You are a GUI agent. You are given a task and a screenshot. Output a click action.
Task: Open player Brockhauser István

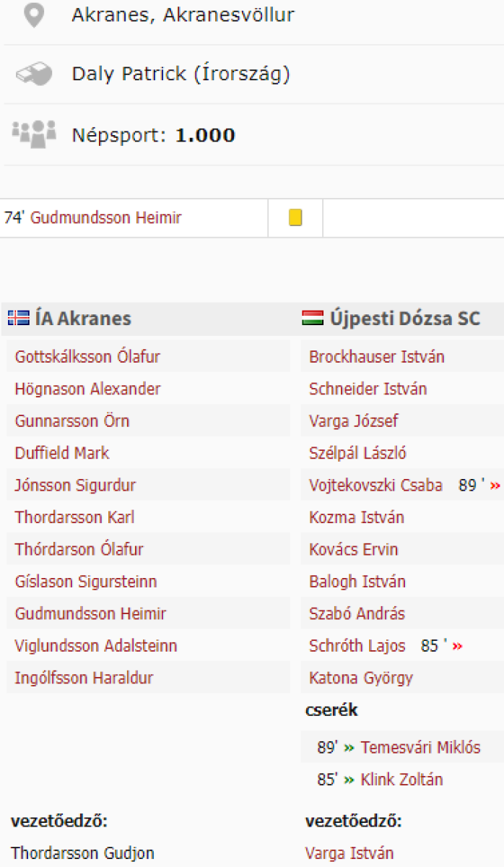tap(376, 357)
